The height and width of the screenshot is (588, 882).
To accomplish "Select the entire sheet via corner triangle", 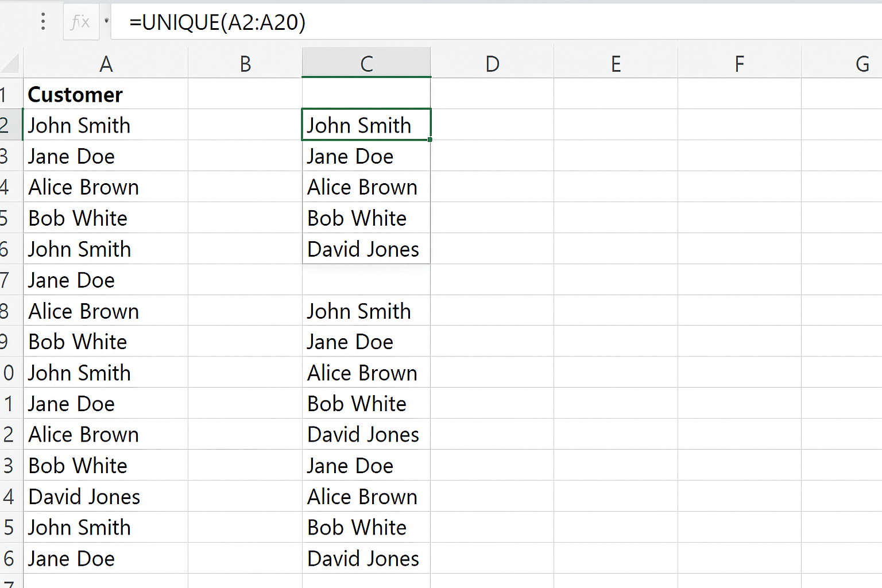I will [x=10, y=63].
